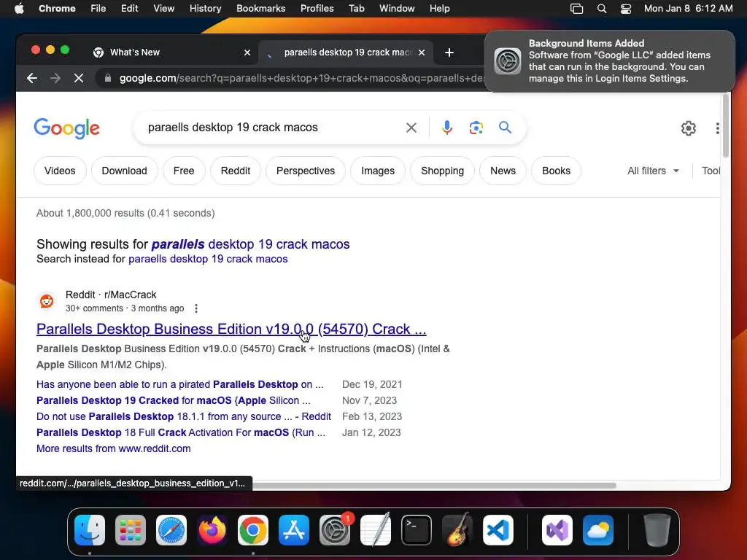Click into the Google search input field
The image size is (747, 560).
(x=271, y=128)
